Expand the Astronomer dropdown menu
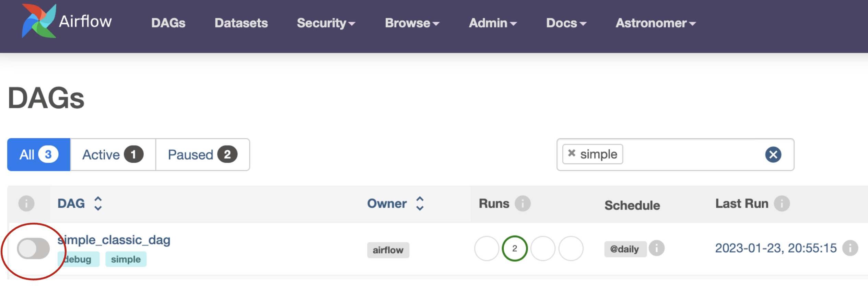The image size is (868, 287). click(x=655, y=23)
